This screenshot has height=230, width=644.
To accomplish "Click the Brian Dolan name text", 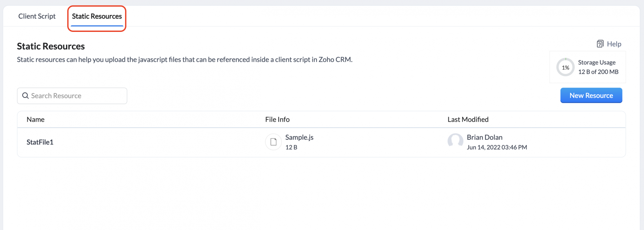I will point(485,137).
